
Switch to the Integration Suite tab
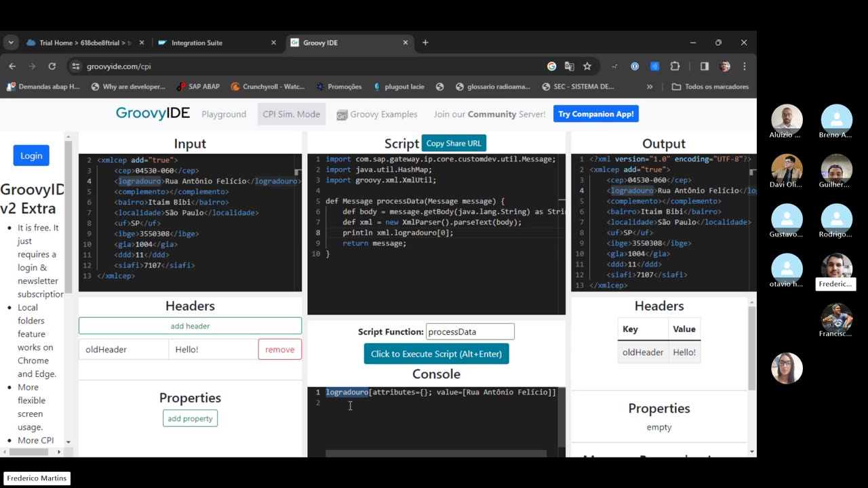[216, 43]
